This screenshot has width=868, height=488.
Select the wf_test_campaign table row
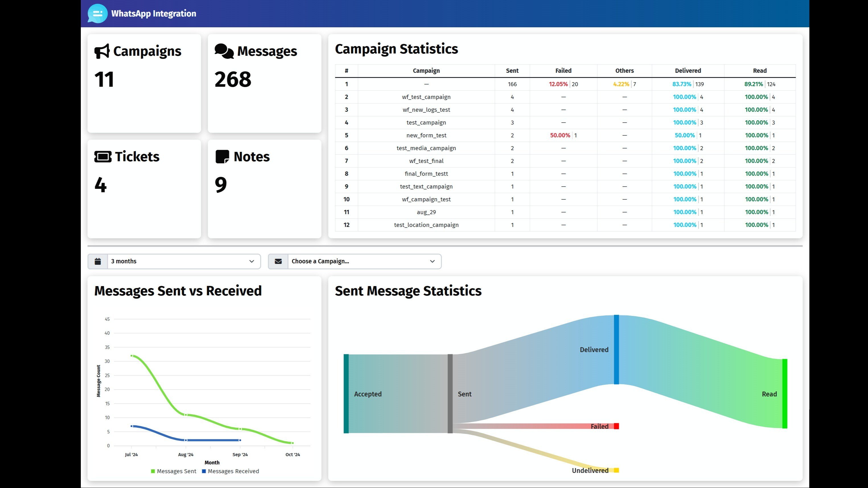coord(426,97)
